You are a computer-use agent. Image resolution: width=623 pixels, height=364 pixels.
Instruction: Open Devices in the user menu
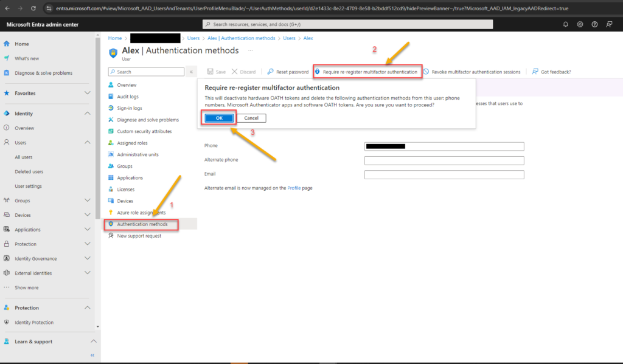pyautogui.click(x=125, y=201)
